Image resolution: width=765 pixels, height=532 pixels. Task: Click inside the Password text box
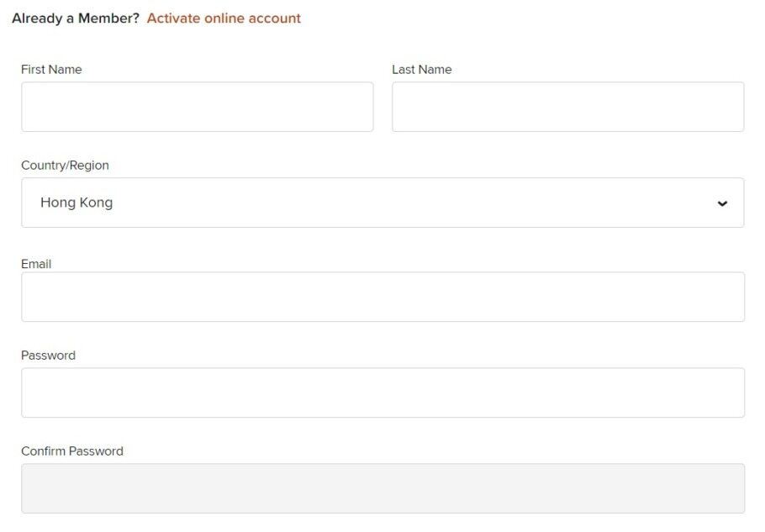pyautogui.click(x=383, y=392)
